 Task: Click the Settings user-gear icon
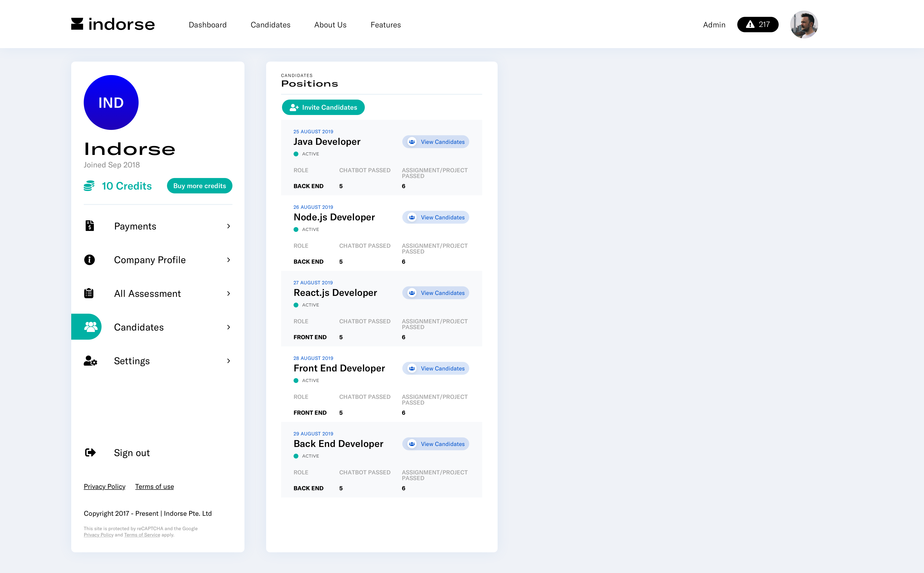[x=90, y=361]
